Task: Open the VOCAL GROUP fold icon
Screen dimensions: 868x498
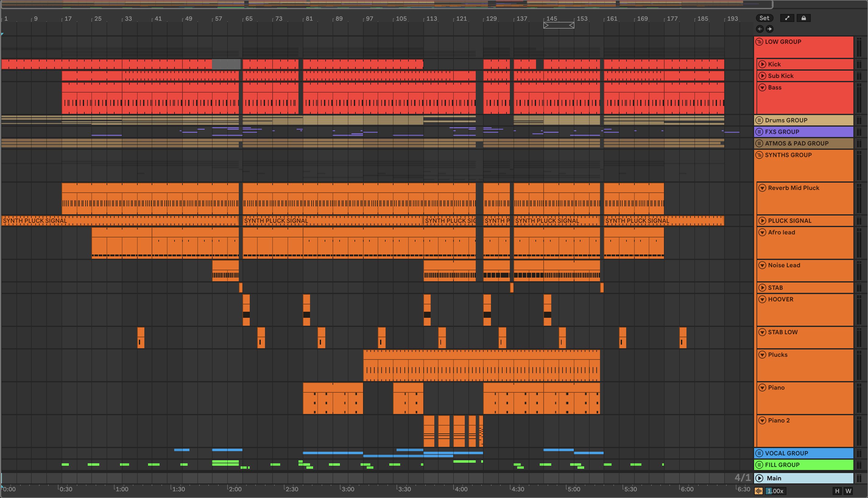Action: pyautogui.click(x=759, y=453)
